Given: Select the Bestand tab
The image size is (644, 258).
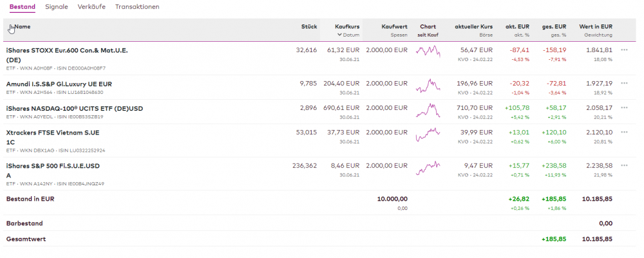Looking at the screenshot, I should tap(23, 6).
